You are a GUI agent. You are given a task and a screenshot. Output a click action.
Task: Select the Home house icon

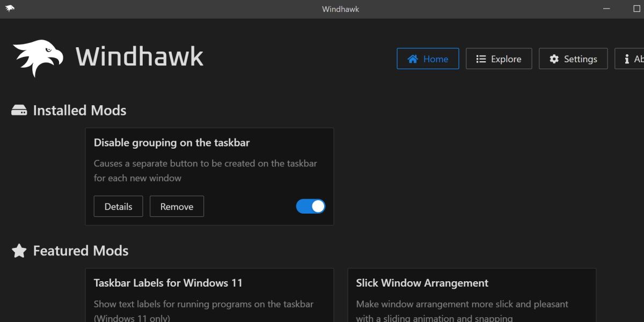coord(412,59)
